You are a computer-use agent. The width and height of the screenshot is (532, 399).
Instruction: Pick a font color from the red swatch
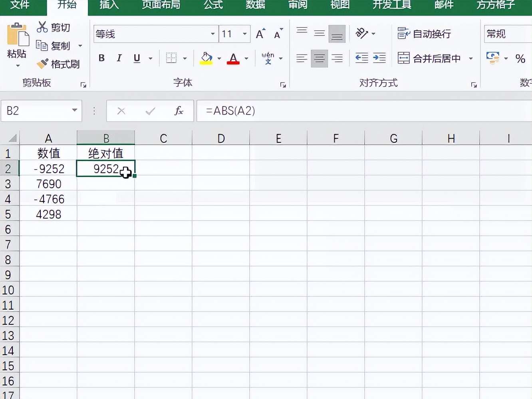233,58
